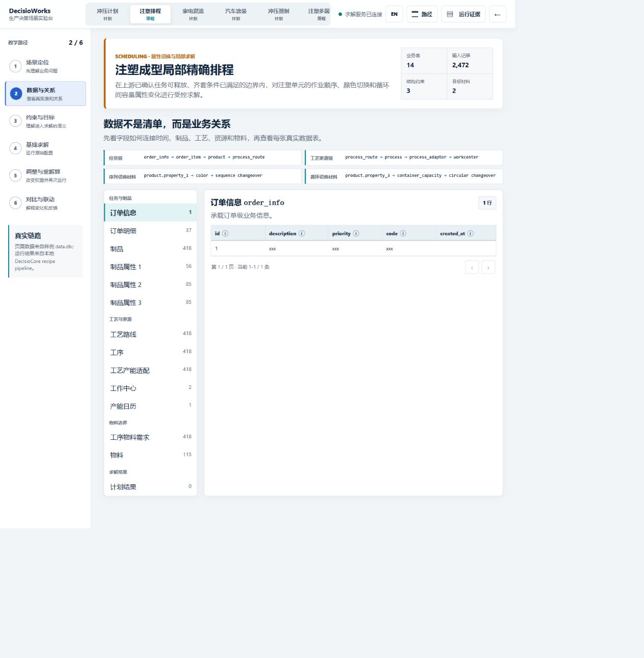Click the 1行 row count badge
This screenshot has height=658, width=644.
coord(488,203)
